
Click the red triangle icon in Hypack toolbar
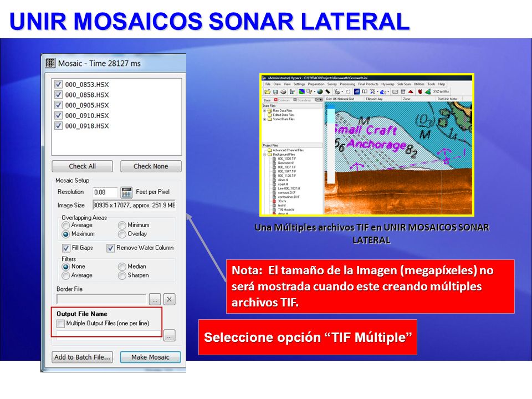coord(411,91)
